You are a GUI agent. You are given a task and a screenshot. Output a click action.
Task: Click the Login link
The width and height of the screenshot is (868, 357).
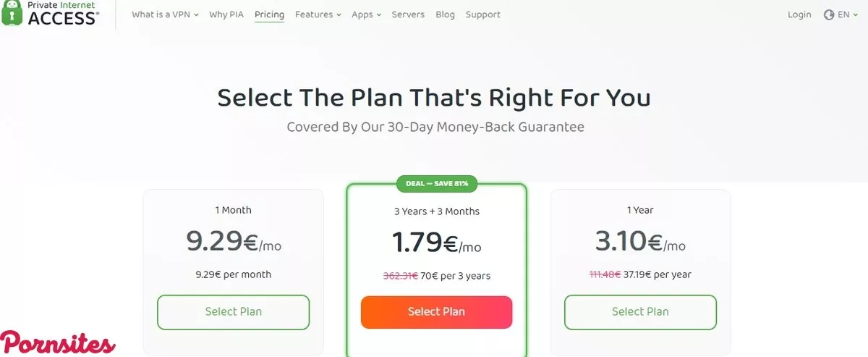799,14
